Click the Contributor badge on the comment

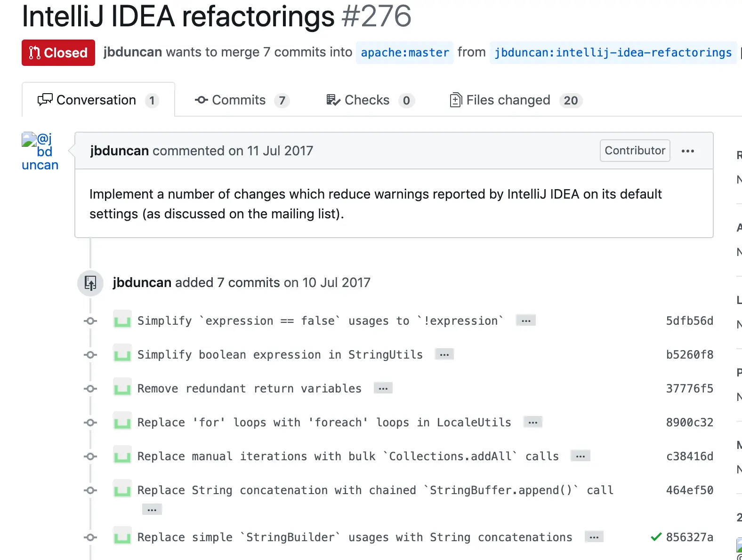pos(635,151)
